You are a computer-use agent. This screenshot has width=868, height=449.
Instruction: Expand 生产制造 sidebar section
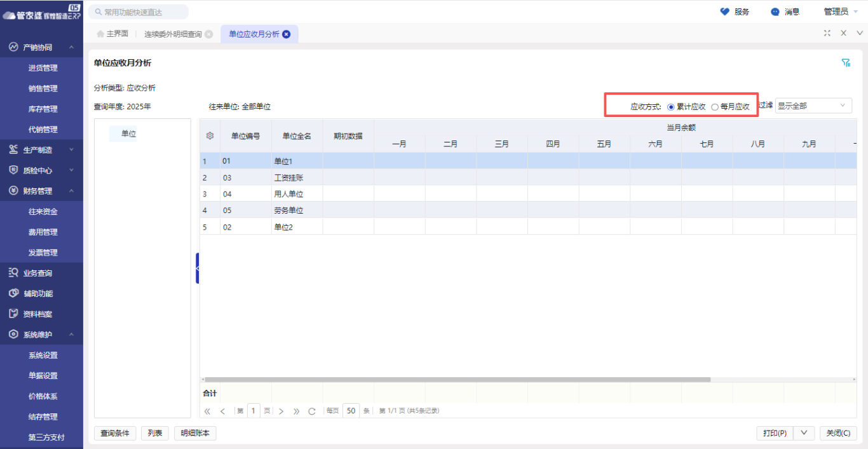[42, 150]
